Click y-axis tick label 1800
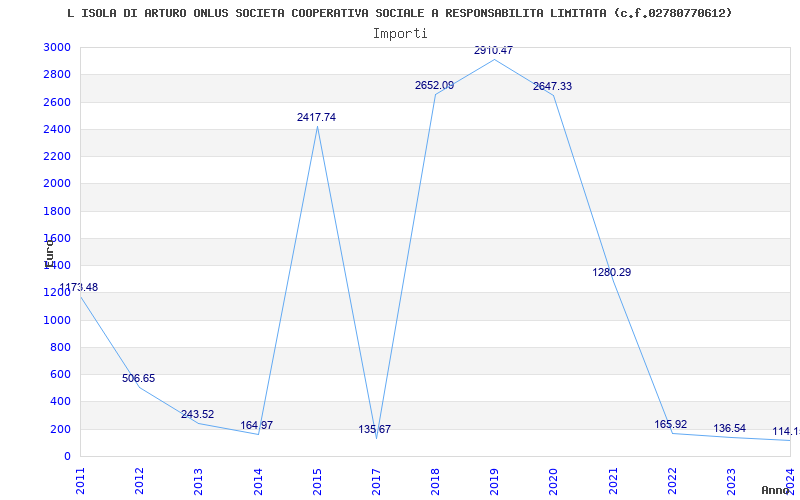Image resolution: width=800 pixels, height=500 pixels. (58, 211)
